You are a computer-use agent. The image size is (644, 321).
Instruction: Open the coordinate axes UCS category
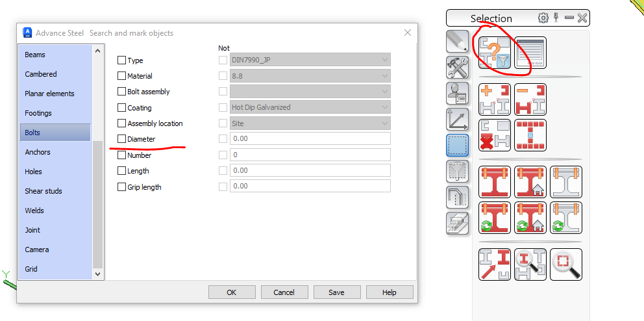457,119
